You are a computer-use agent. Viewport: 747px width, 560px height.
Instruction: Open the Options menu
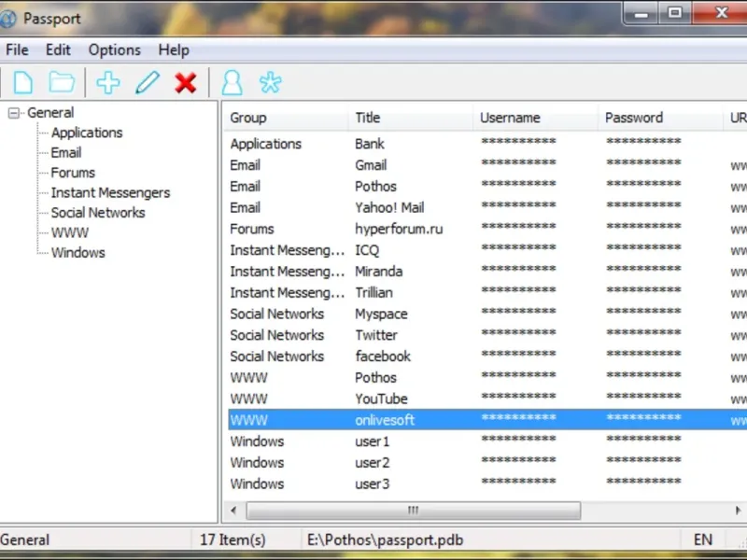[114, 49]
